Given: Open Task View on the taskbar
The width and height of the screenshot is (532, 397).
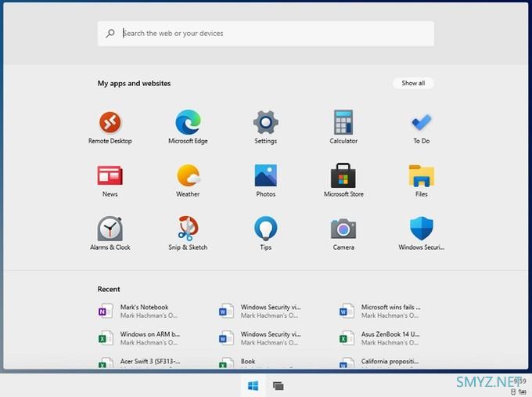Looking at the screenshot, I should [x=279, y=386].
